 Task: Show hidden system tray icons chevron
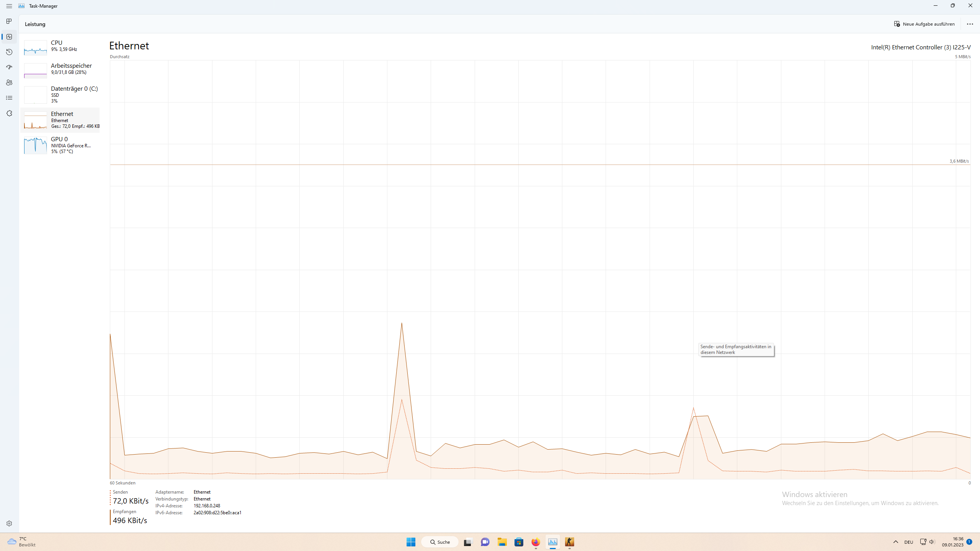(x=895, y=542)
